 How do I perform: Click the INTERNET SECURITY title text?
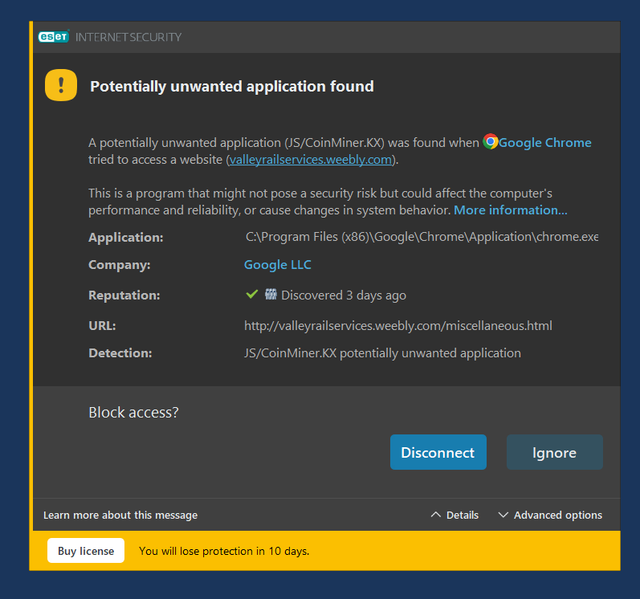point(128,37)
